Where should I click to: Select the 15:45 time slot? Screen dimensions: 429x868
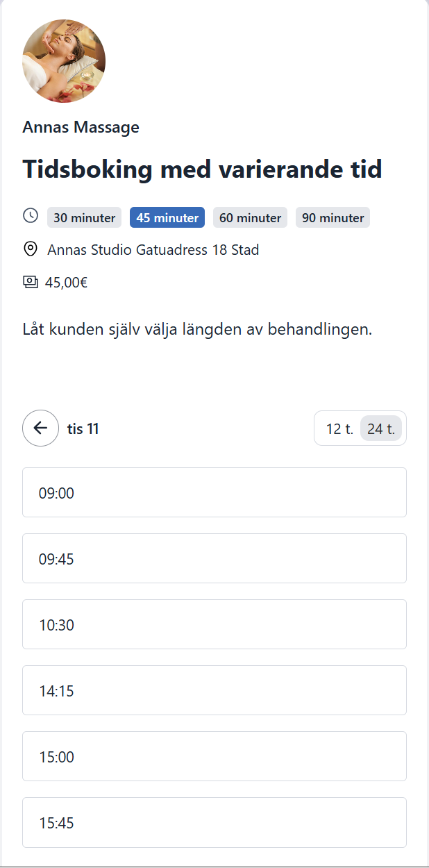pos(214,822)
